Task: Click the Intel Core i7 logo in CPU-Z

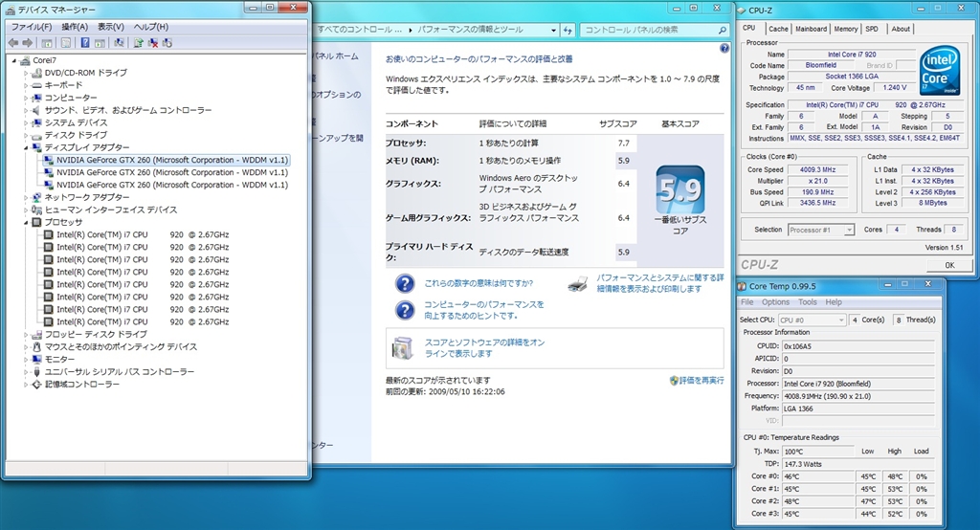Action: [x=939, y=72]
